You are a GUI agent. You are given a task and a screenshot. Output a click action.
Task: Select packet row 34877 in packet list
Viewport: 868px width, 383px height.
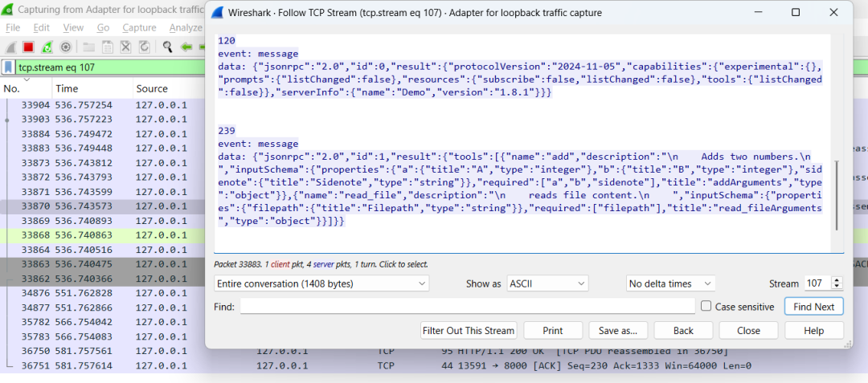102,308
